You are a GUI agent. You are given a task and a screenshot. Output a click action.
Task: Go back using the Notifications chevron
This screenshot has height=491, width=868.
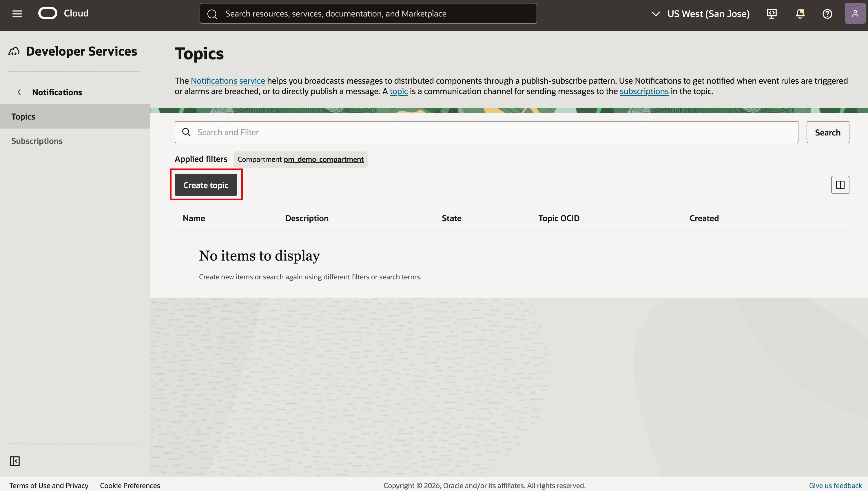tap(19, 92)
